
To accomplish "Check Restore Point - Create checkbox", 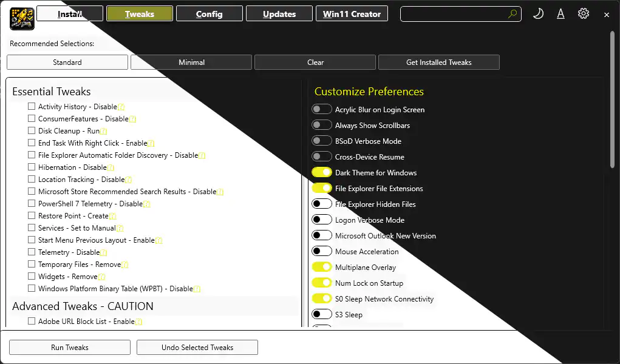I will (32, 215).
